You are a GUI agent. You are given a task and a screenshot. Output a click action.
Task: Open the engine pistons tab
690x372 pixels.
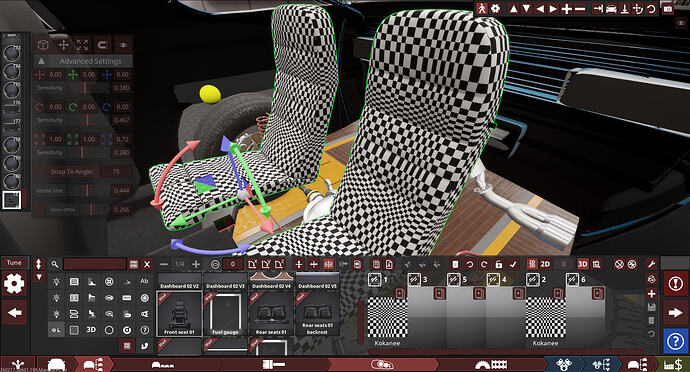564,365
